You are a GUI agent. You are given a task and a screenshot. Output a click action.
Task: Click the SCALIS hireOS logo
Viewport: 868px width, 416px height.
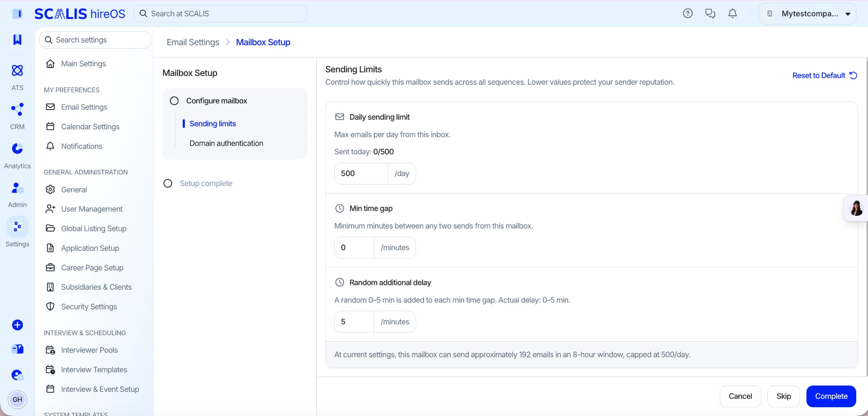point(80,14)
